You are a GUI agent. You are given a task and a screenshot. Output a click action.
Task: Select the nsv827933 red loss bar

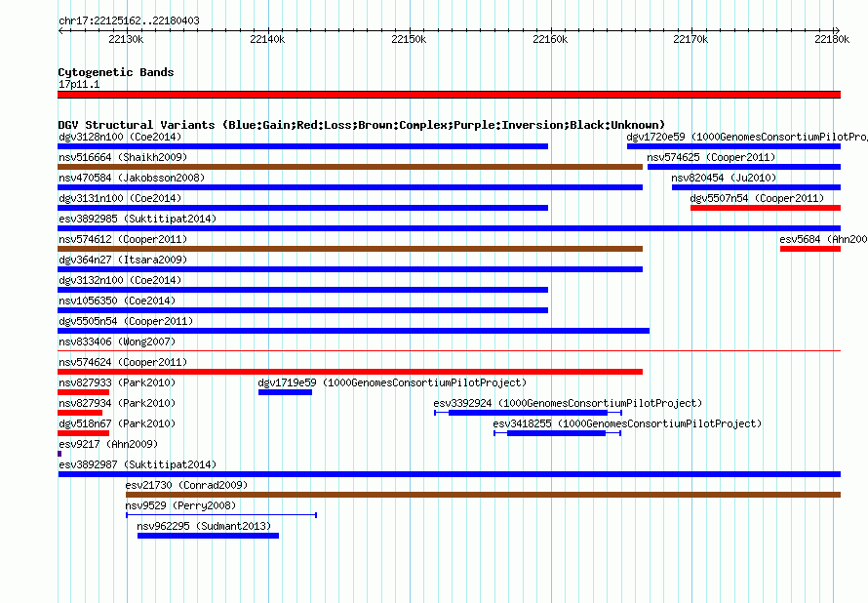click(x=83, y=392)
